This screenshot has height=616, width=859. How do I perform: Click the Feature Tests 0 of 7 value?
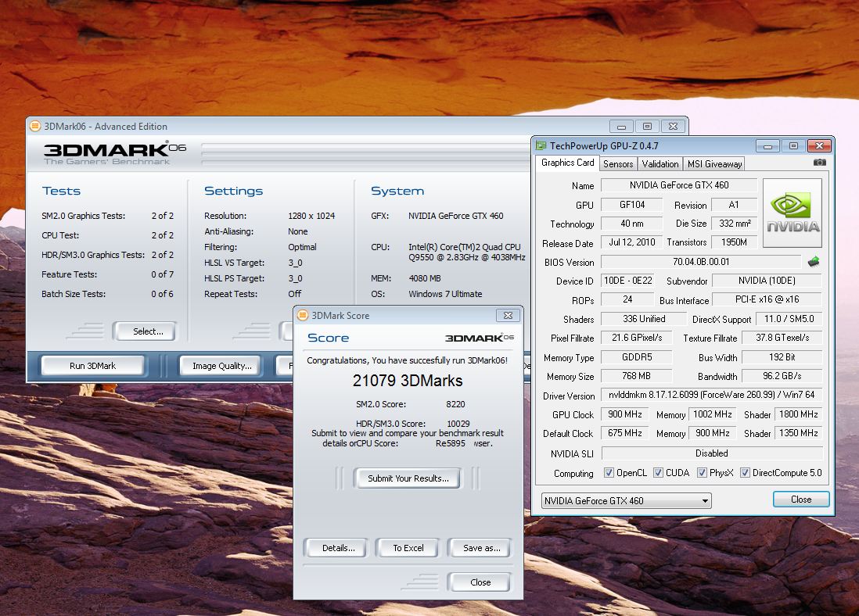pyautogui.click(x=162, y=274)
